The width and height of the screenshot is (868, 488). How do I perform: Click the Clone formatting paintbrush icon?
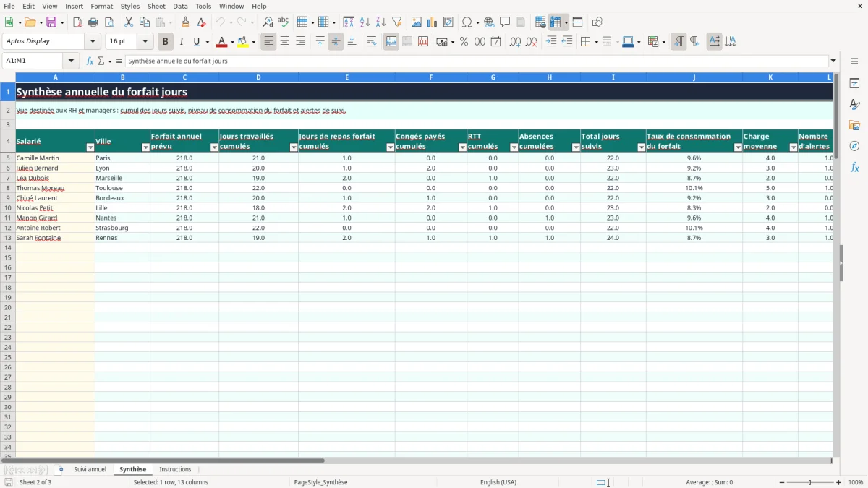186,22
